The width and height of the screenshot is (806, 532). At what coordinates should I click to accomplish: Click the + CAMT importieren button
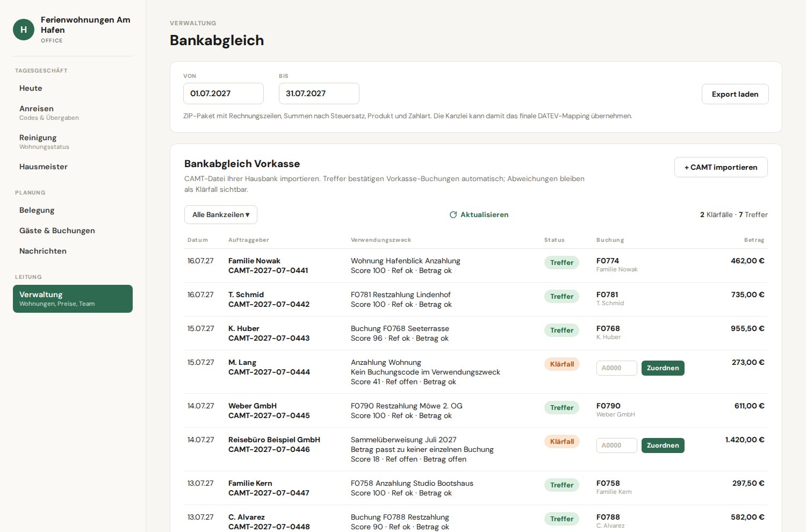721,167
